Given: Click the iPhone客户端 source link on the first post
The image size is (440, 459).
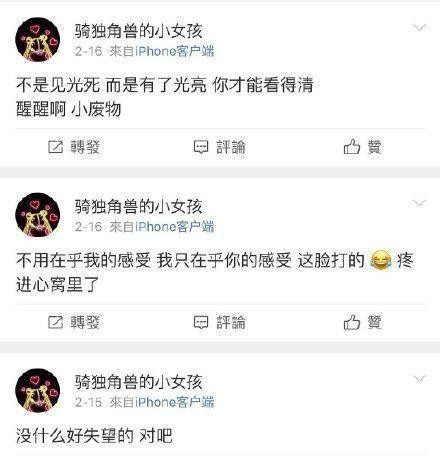Looking at the screenshot, I should pyautogui.click(x=174, y=51).
